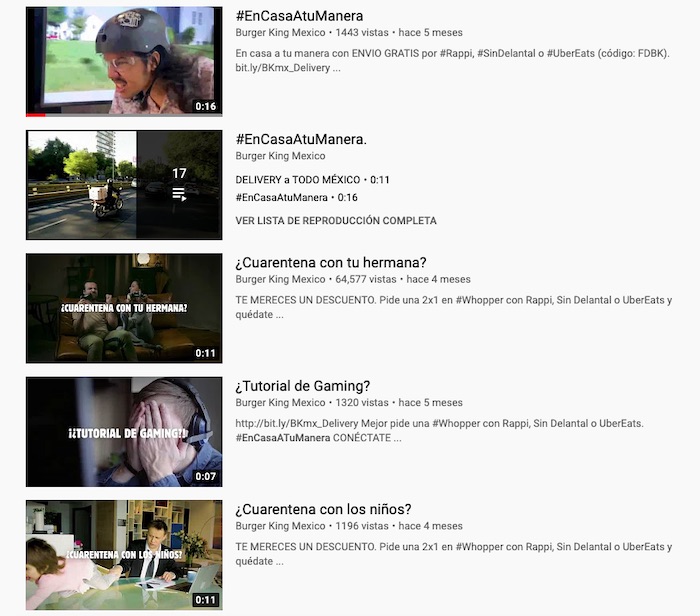Open the #EnCasaAtuManera. playlist title
Image resolution: width=700 pixels, height=616 pixels.
[x=301, y=139]
